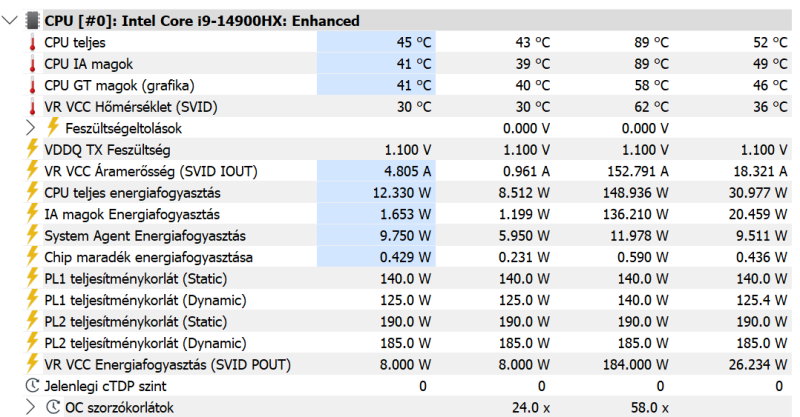Click the 0.429 W chip remainder value
This screenshot has height=417, width=800.
point(406,257)
